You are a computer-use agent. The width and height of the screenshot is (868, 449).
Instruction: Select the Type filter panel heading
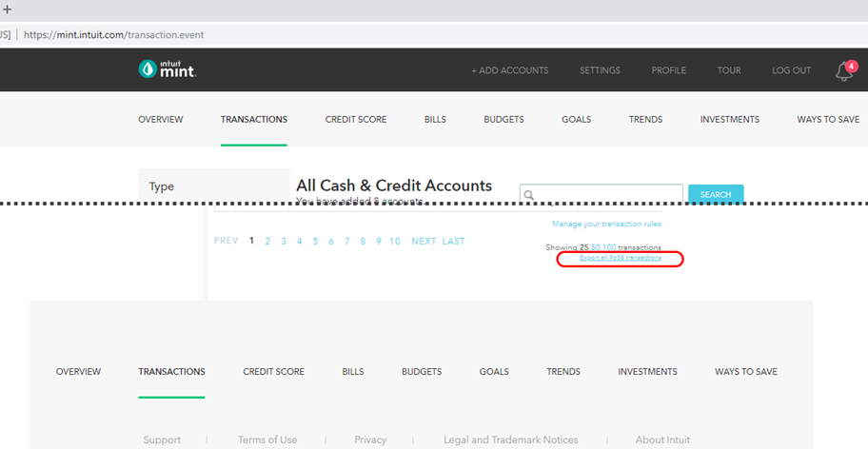pos(162,186)
